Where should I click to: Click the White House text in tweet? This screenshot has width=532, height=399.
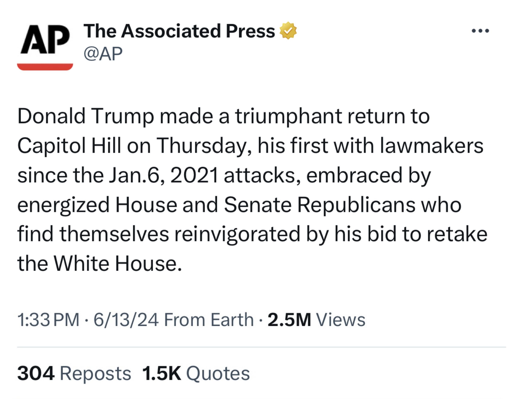(117, 264)
